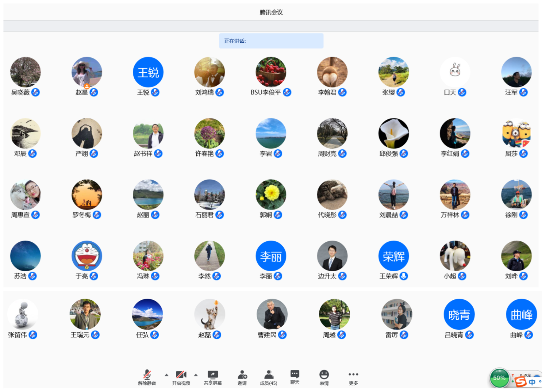Expand audio options arrow beside 解除静音

tap(166, 375)
